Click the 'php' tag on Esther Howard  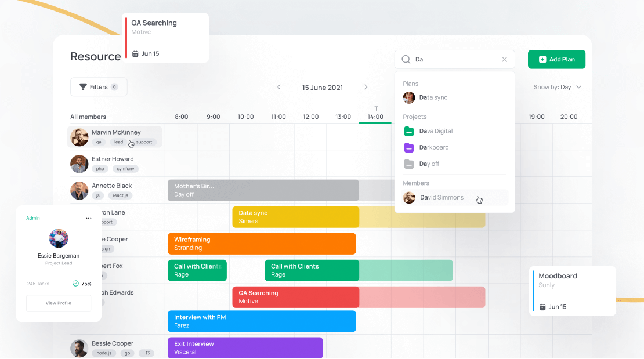(100, 169)
